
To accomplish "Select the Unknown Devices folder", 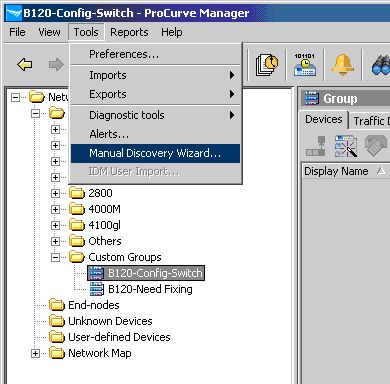I will [110, 321].
